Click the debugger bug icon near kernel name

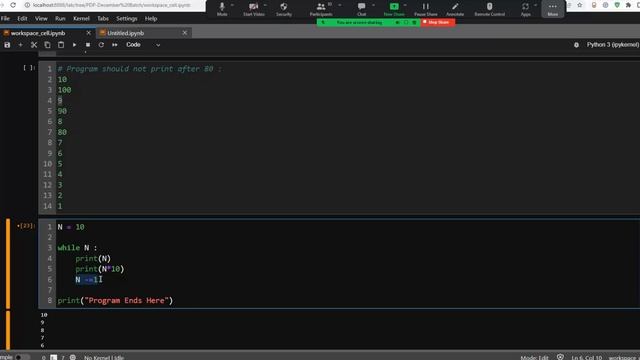(576, 45)
